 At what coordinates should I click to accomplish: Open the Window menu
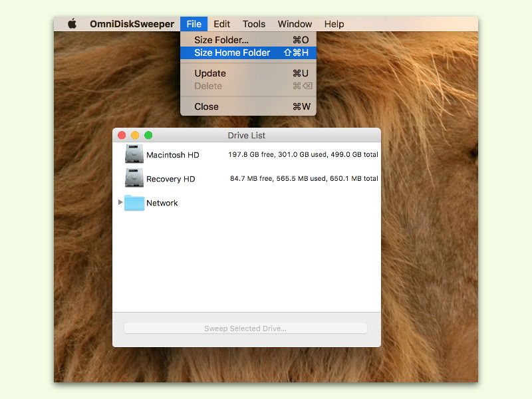pyautogui.click(x=295, y=24)
